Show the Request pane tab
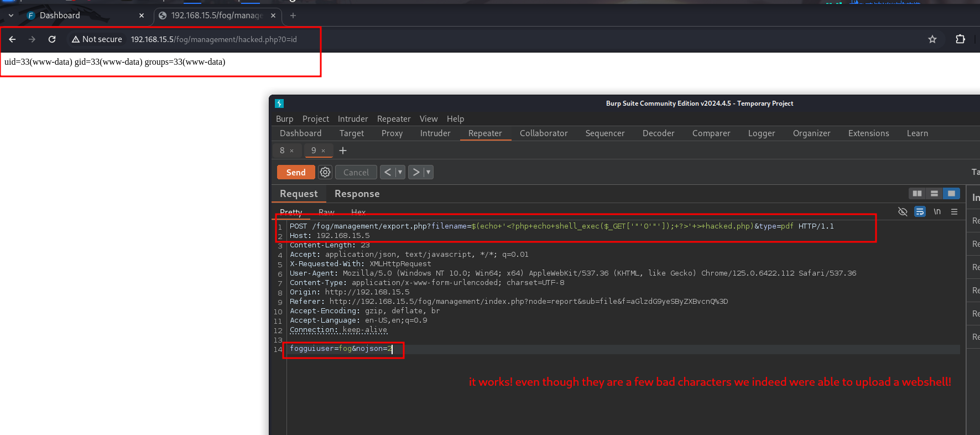This screenshot has height=435, width=980. tap(299, 194)
